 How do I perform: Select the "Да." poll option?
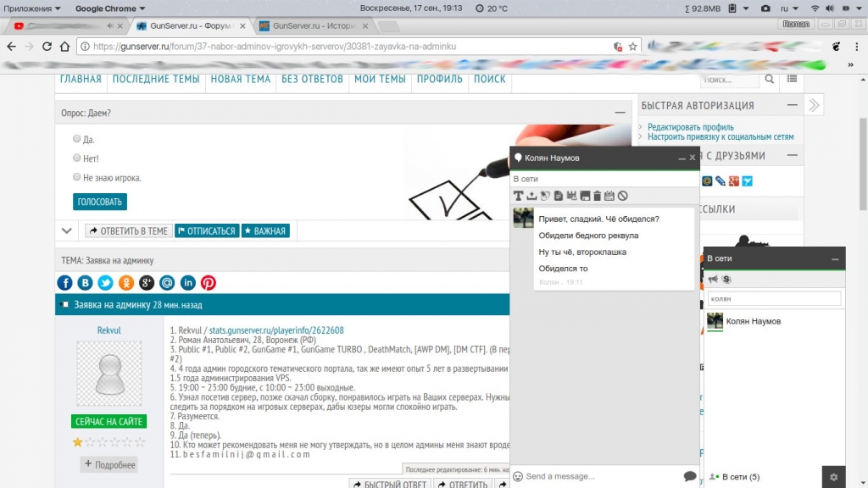pos(77,139)
